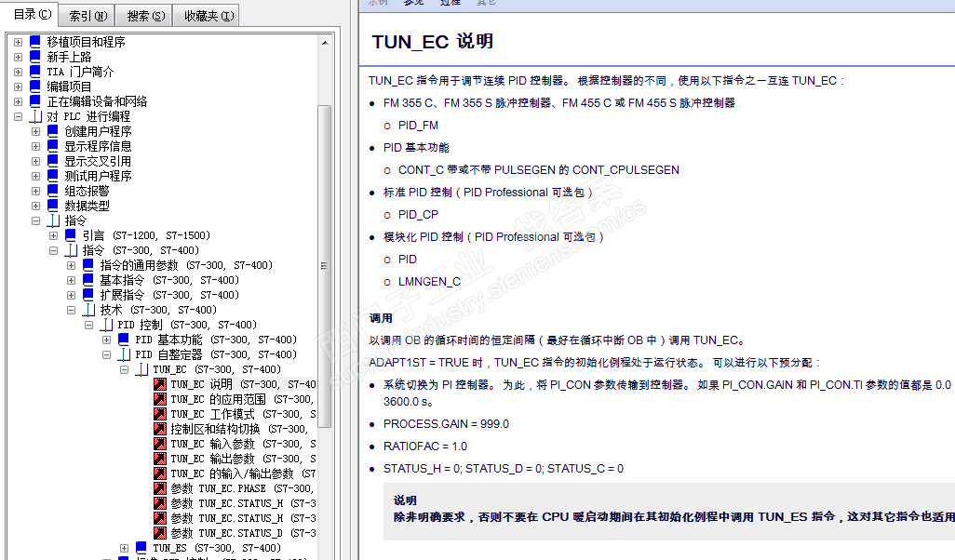This screenshot has height=560, width=955.
Task: Open the 收藏夹 favorites tab
Action: point(208,16)
